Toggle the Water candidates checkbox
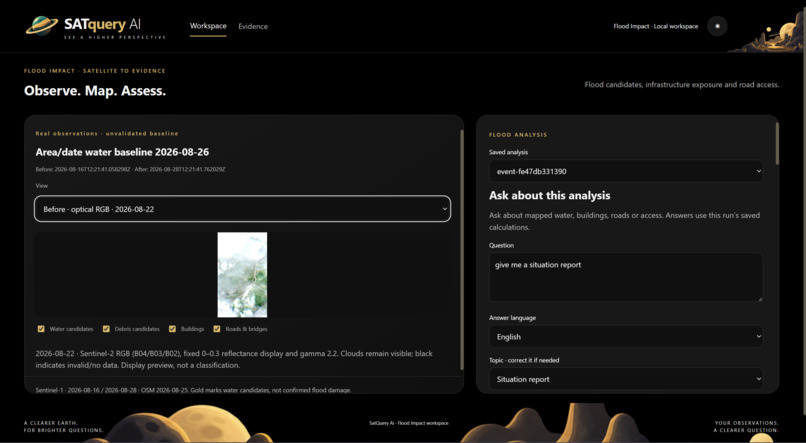 41,329
